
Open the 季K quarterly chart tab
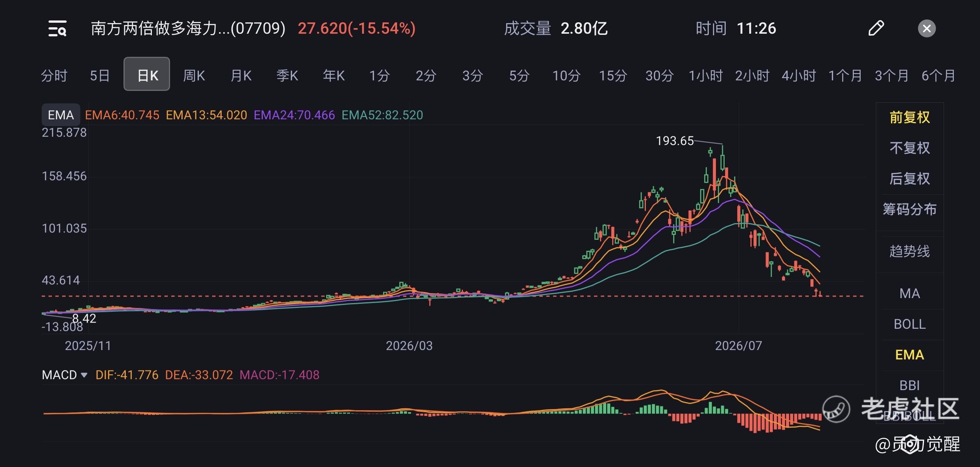(287, 75)
